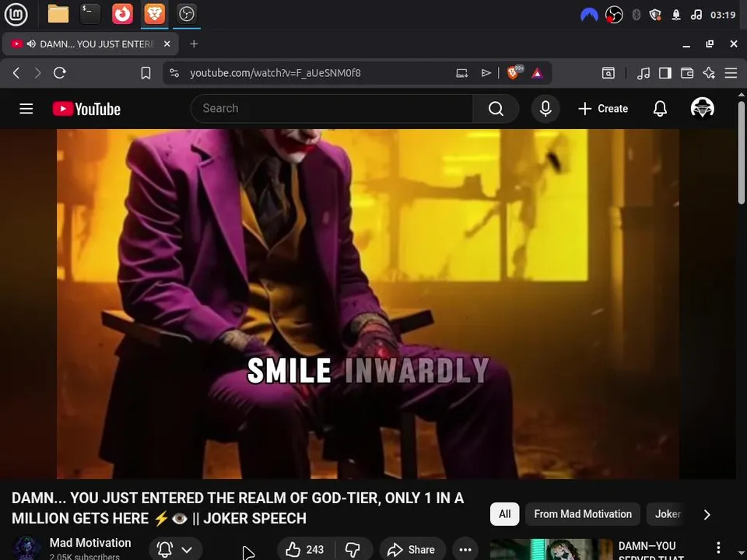Select From Mad Motivation chip
The height and width of the screenshot is (560, 747).
click(x=583, y=514)
